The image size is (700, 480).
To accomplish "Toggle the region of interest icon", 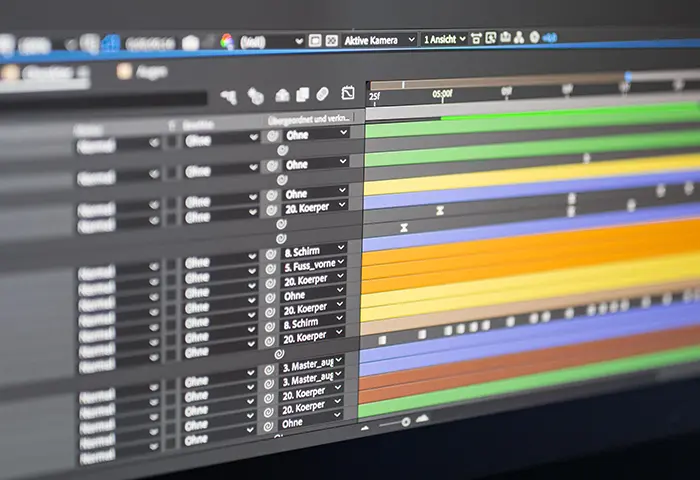I will pyautogui.click(x=315, y=41).
